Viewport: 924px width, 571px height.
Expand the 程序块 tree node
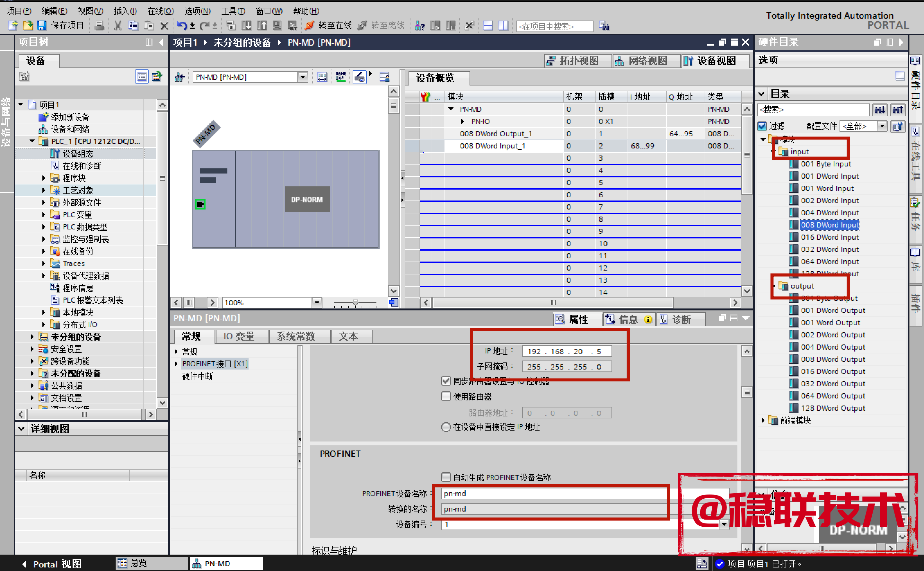pos(43,178)
